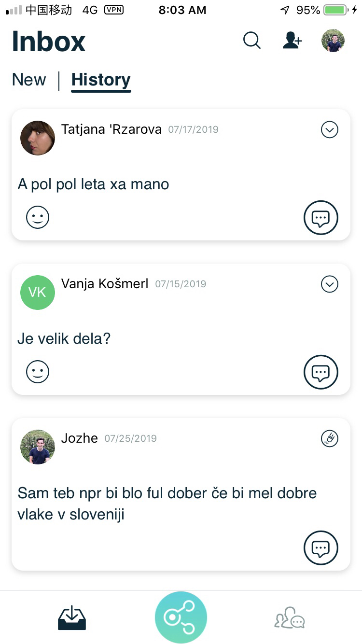Screen dimensions: 362x644
Task: Open Tatjana 'Rzarova's profile photo
Action: [x=38, y=138]
